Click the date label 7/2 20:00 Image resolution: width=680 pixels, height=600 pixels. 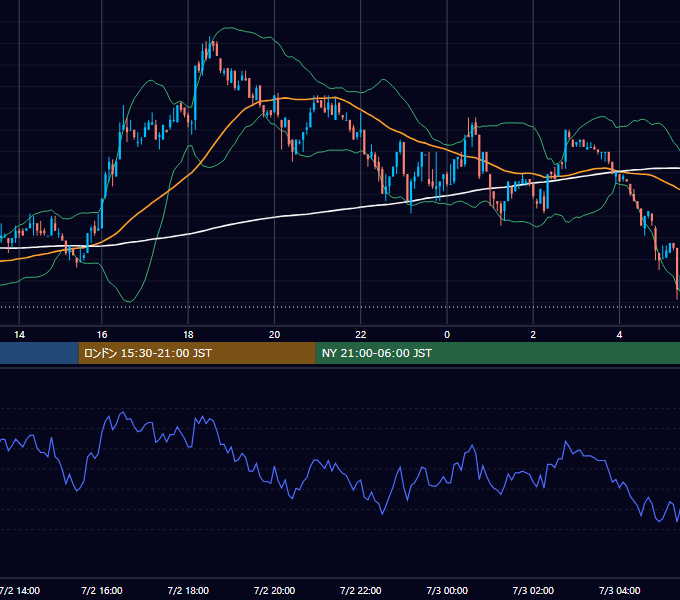pyautogui.click(x=274, y=590)
